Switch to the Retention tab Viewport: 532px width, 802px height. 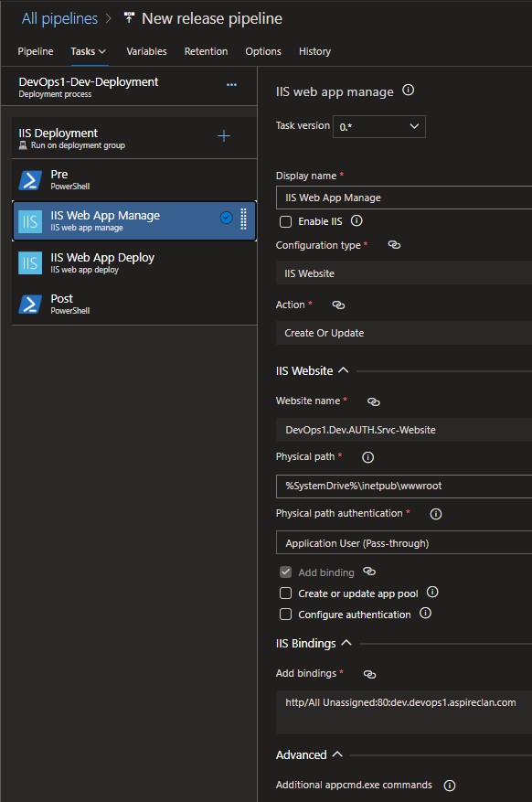pyautogui.click(x=206, y=51)
